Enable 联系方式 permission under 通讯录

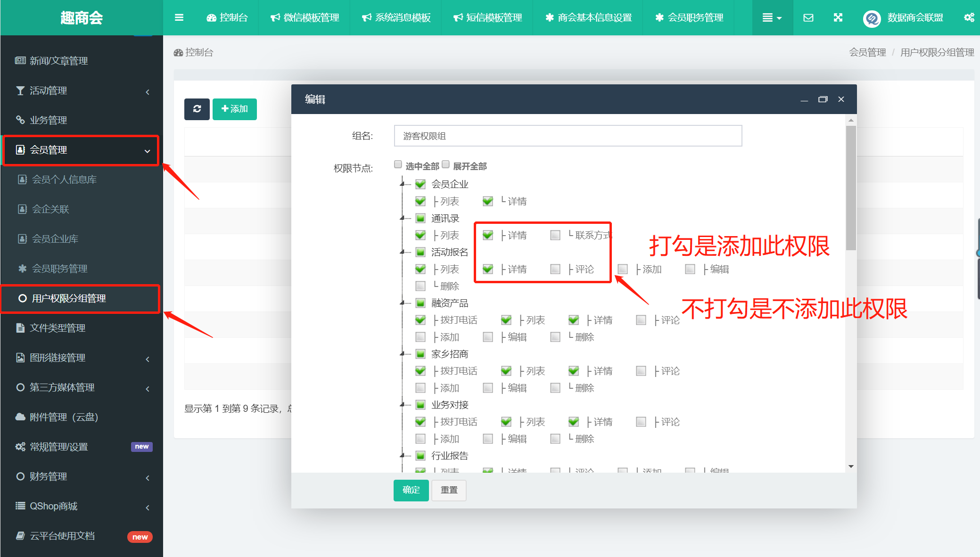[555, 235]
